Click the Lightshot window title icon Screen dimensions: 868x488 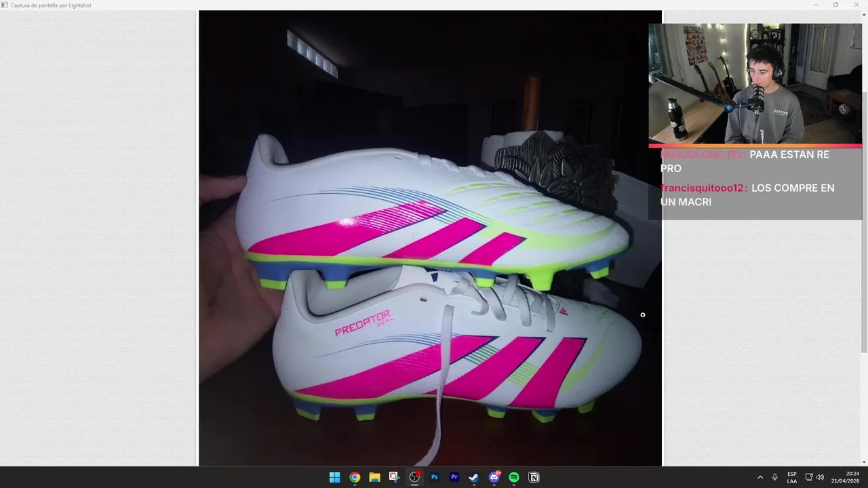(4, 5)
